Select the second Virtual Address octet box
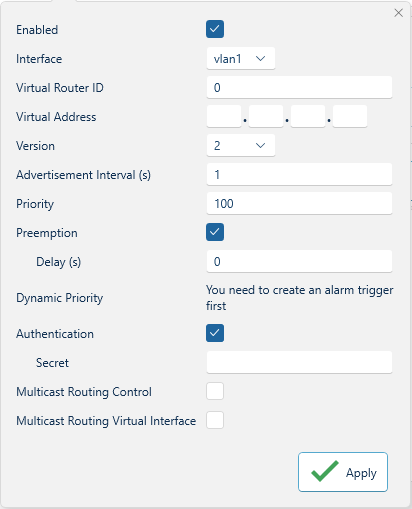The width and height of the screenshot is (412, 509). tap(266, 116)
